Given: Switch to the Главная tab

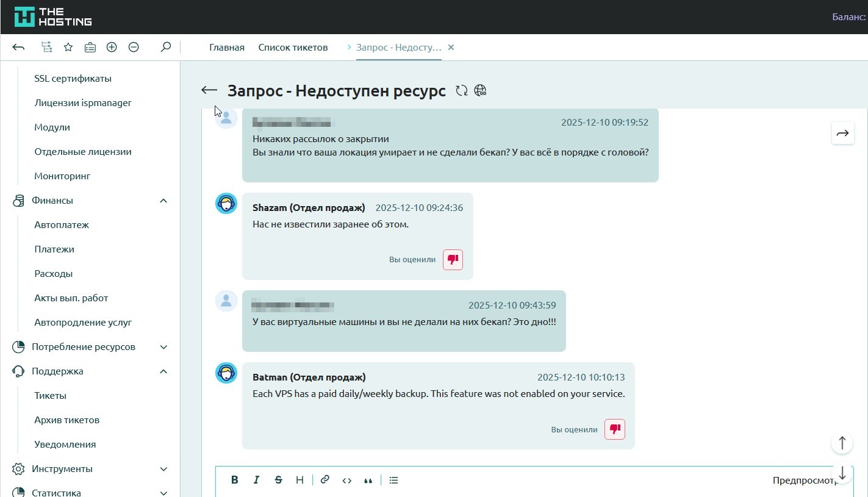Looking at the screenshot, I should (x=226, y=48).
